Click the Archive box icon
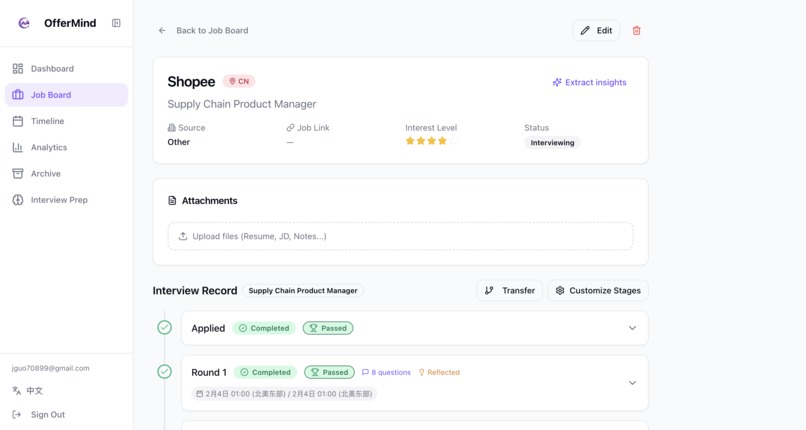This screenshot has height=430, width=806. point(18,174)
